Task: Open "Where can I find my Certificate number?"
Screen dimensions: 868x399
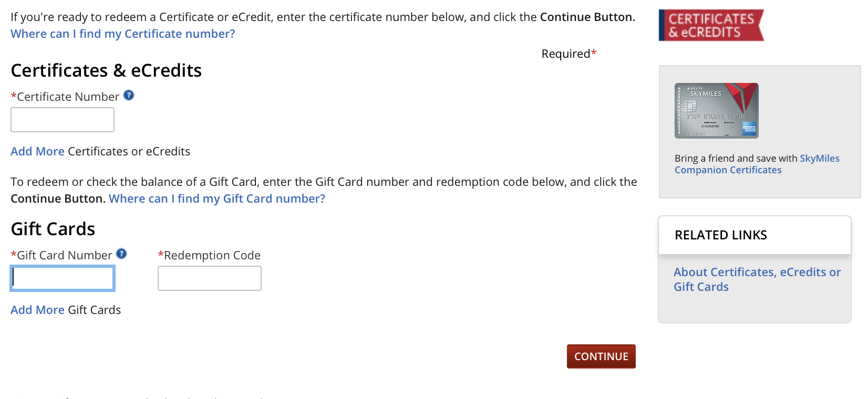Action: [122, 34]
